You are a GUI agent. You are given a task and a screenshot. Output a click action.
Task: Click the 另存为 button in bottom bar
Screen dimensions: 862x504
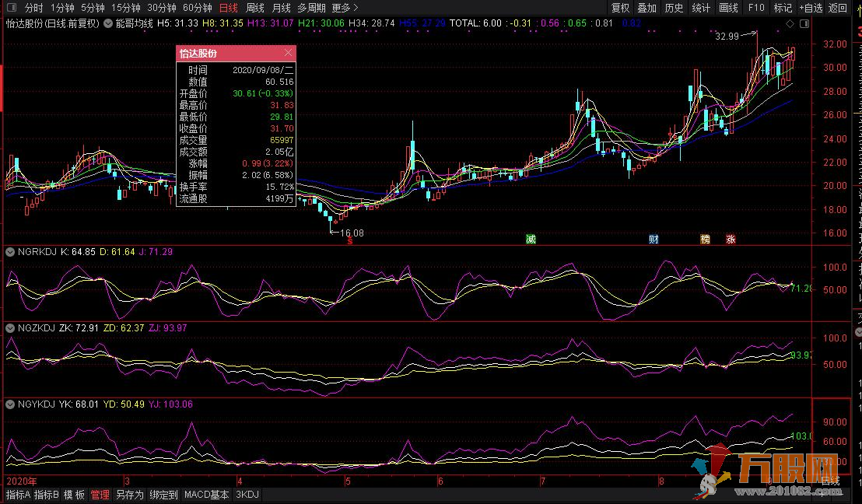(x=129, y=495)
